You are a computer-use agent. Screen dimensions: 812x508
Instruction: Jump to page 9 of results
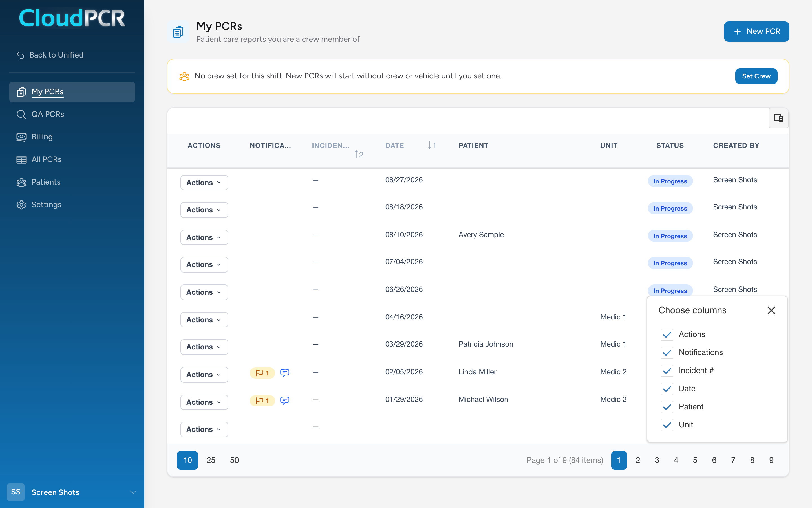[771, 460]
